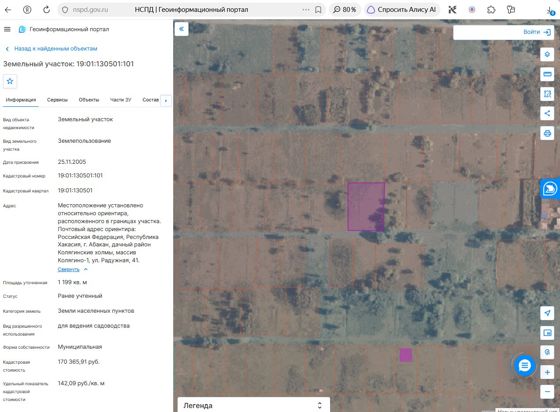Select cadastral value 170 365,91 руб.
This screenshot has width=560, height=412.
point(79,362)
